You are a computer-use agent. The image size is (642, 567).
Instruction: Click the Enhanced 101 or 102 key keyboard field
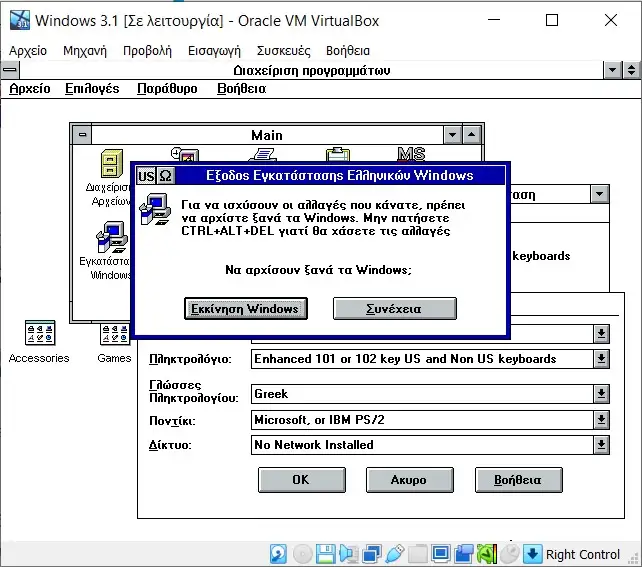(422, 359)
